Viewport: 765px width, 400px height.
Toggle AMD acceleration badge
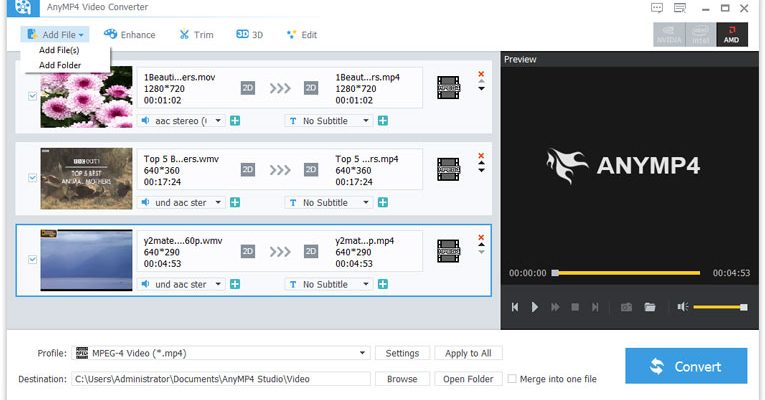(x=732, y=35)
